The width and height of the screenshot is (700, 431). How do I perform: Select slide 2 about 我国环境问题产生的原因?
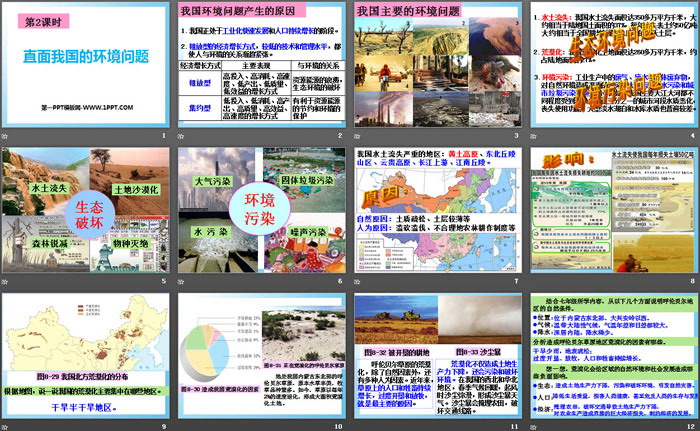[262, 65]
